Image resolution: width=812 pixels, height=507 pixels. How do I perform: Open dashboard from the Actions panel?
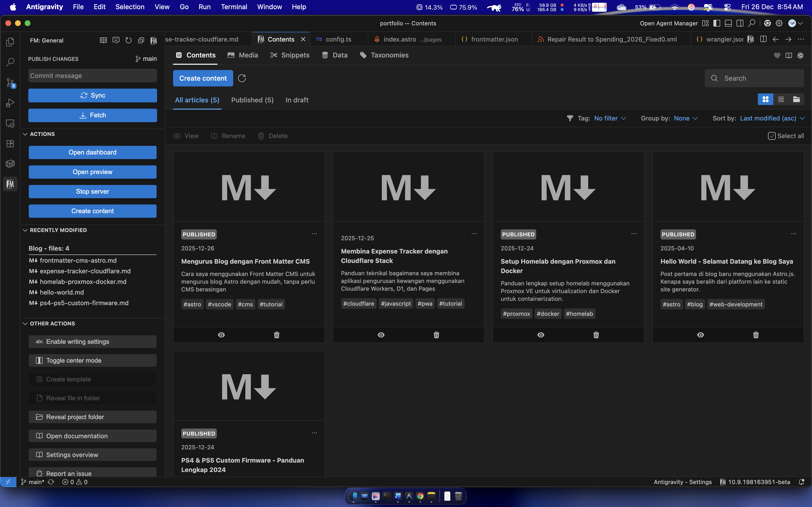pyautogui.click(x=92, y=152)
